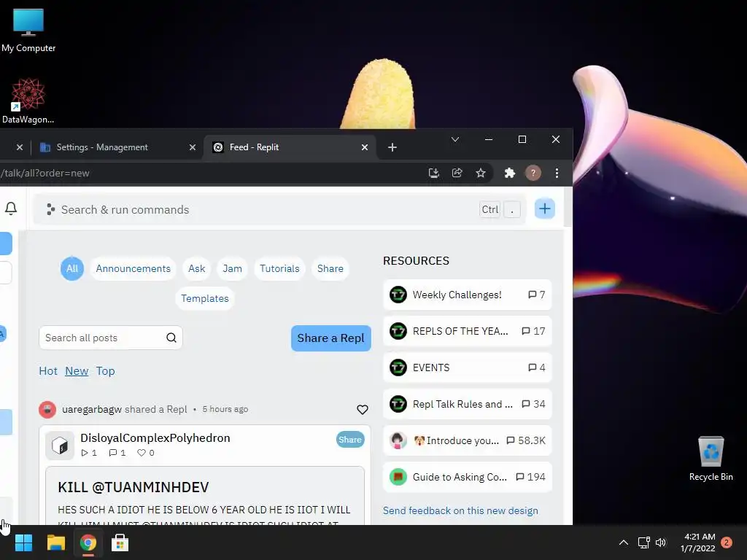Screen dimensions: 747x560
Task: Open Guide to Asking Co... resource
Action: (468, 477)
